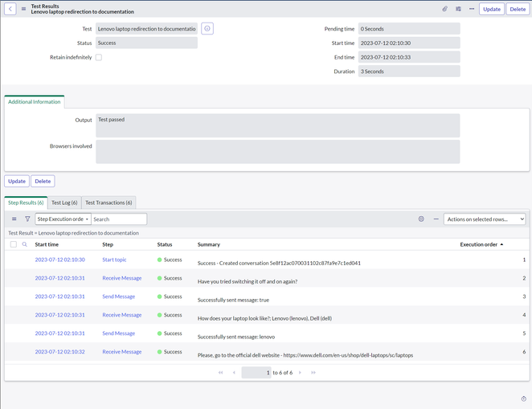Open Actions on selected rows dropdown
Image resolution: width=532 pixels, height=409 pixels.
(x=485, y=219)
